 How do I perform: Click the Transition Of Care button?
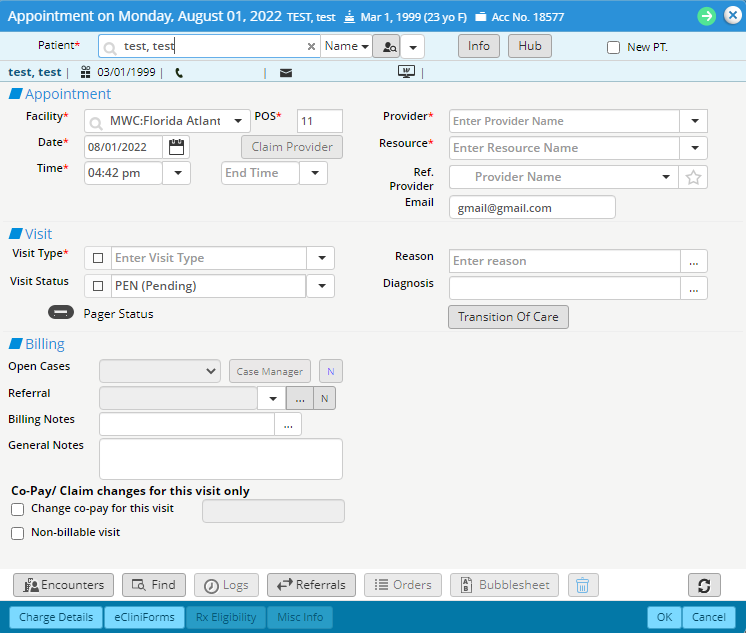(x=508, y=317)
